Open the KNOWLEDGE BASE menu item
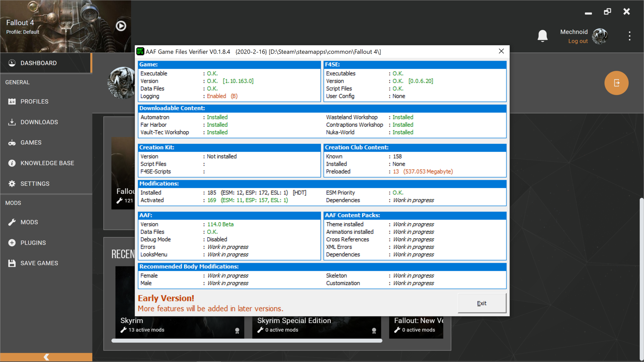Screen dimensions: 644x362 46,163
